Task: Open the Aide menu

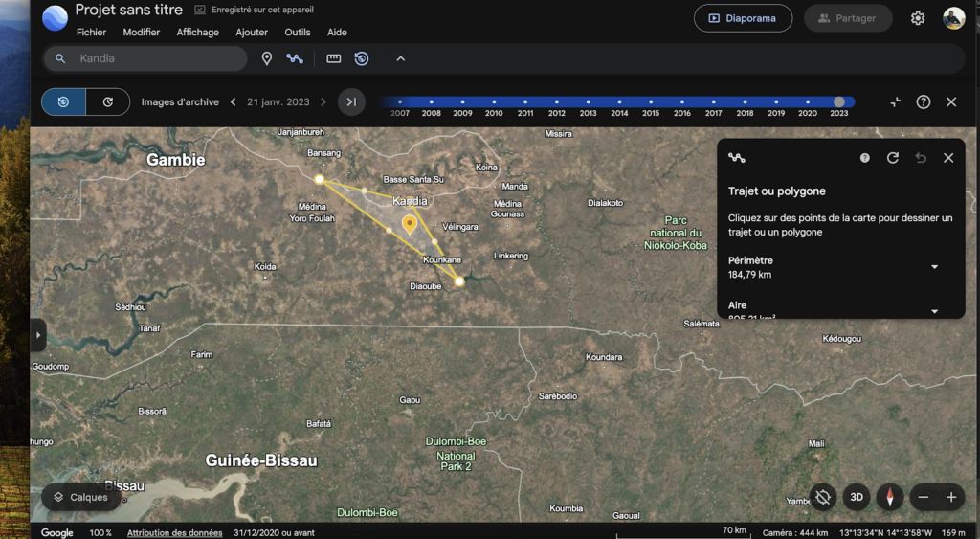Action: 337,32
